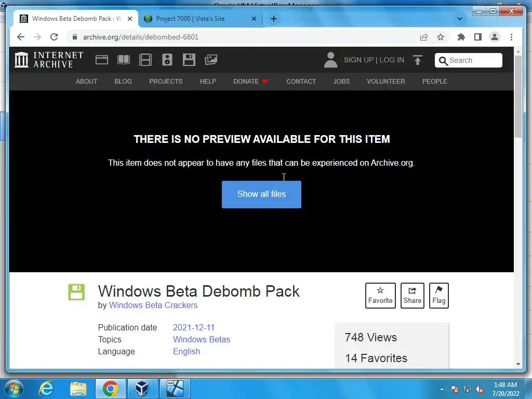
Task: Click the muted volume tray icon
Action: (480, 389)
